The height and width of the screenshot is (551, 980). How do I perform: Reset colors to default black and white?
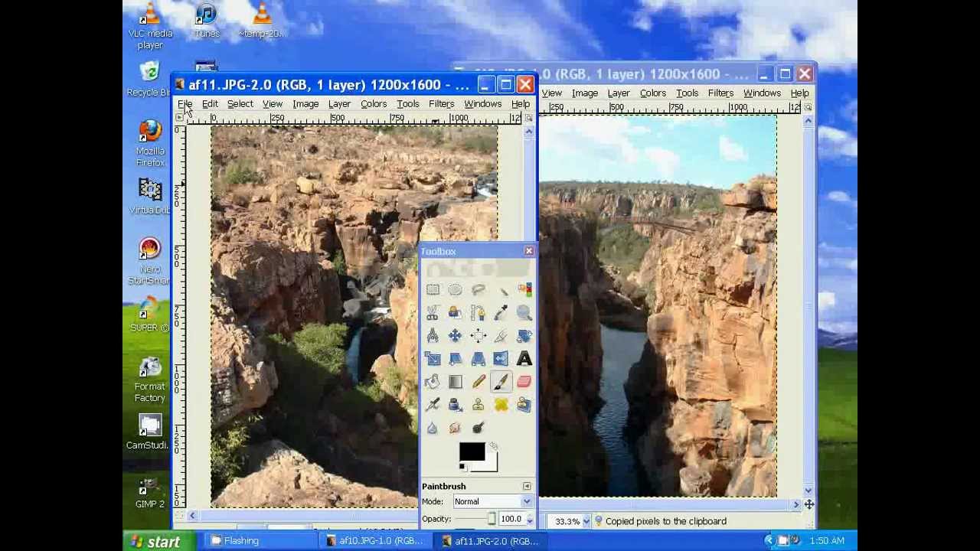coord(462,468)
